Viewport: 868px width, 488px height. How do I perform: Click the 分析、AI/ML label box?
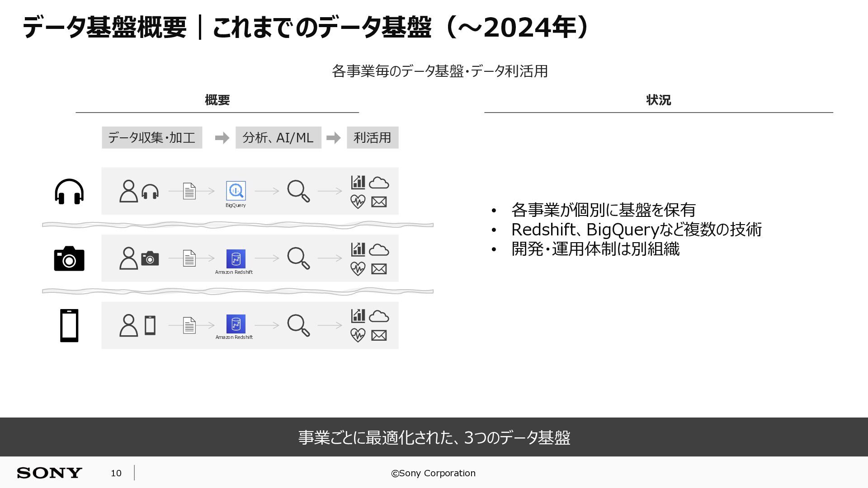point(278,137)
